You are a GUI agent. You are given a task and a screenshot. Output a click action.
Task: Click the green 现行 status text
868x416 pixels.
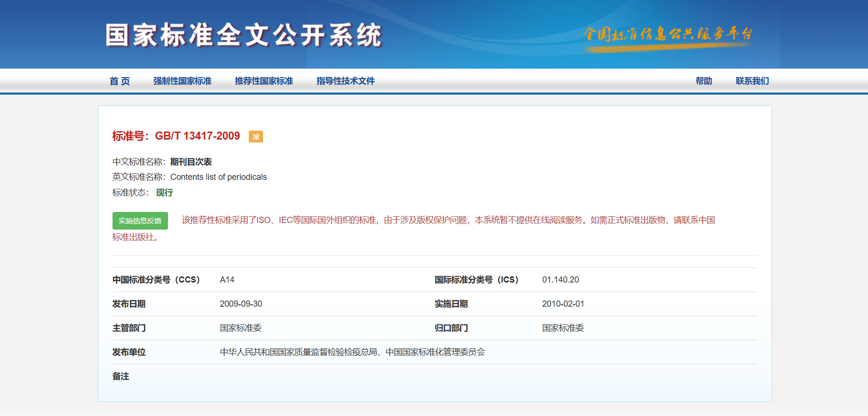(x=164, y=193)
